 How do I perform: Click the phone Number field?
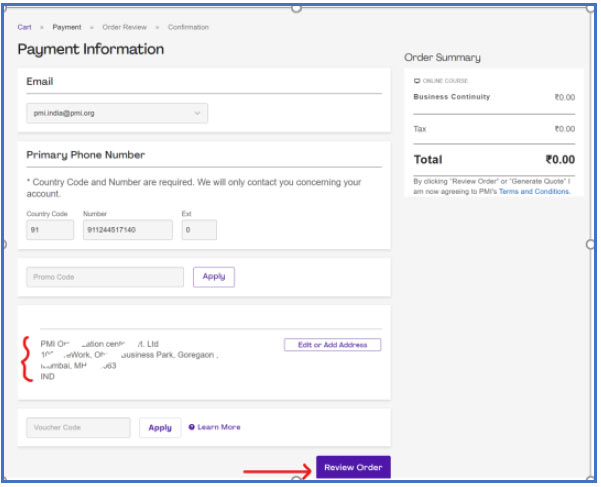pos(126,230)
